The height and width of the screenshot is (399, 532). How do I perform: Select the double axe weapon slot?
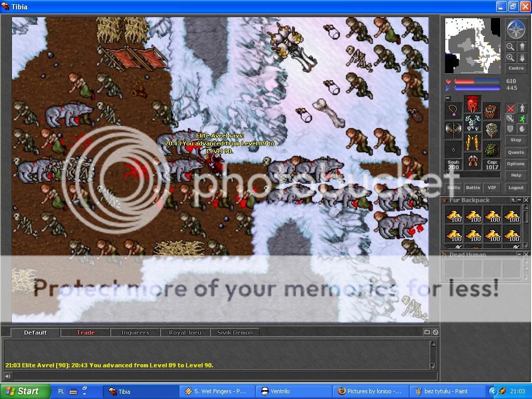coord(454,130)
